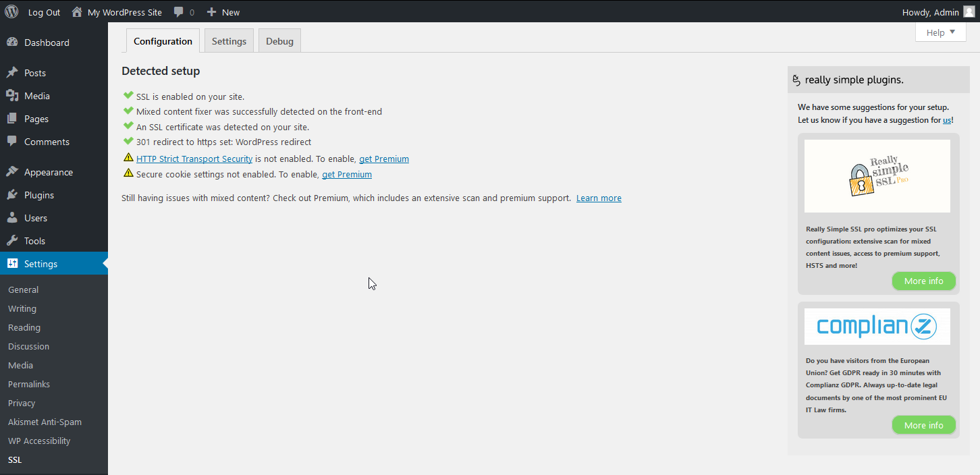This screenshot has height=475, width=980.
Task: Open Permalinks in the Settings submenu
Action: [29, 384]
